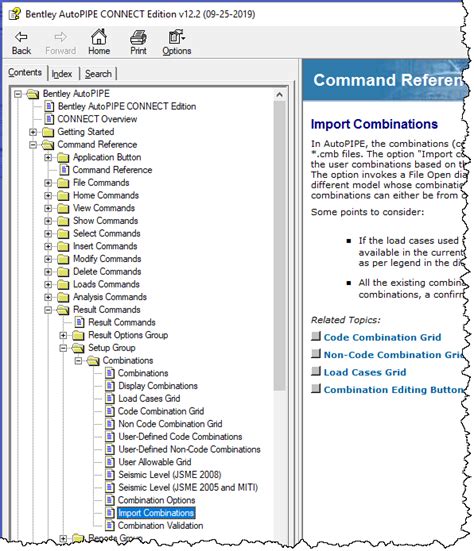Click the page icon beside User Allowable Grid
The image size is (474, 551).
tap(110, 462)
